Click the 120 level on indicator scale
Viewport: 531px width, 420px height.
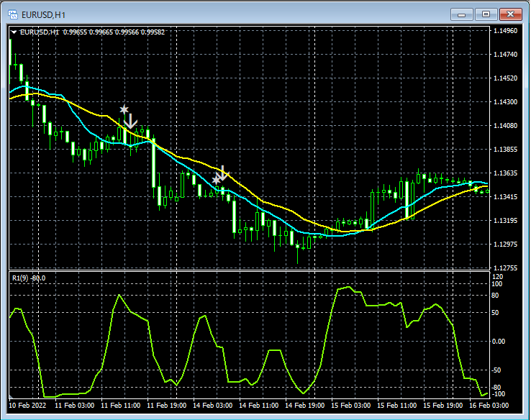tap(498, 277)
